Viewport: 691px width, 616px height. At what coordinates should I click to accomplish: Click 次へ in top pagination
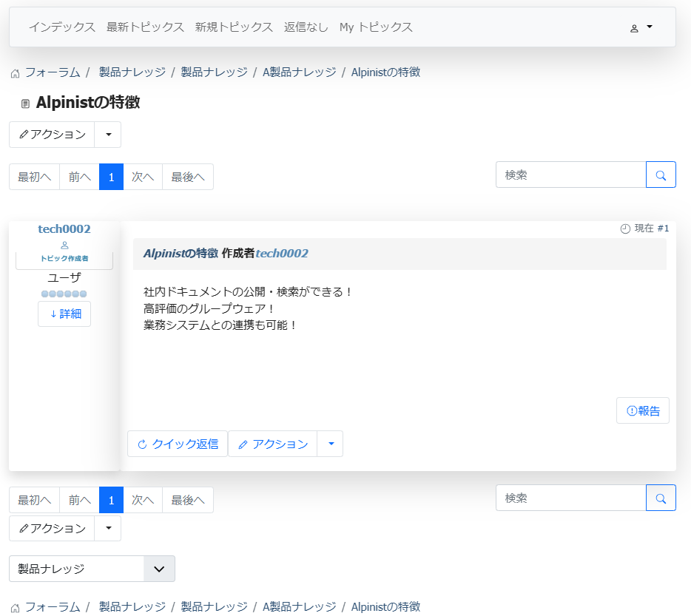click(143, 177)
